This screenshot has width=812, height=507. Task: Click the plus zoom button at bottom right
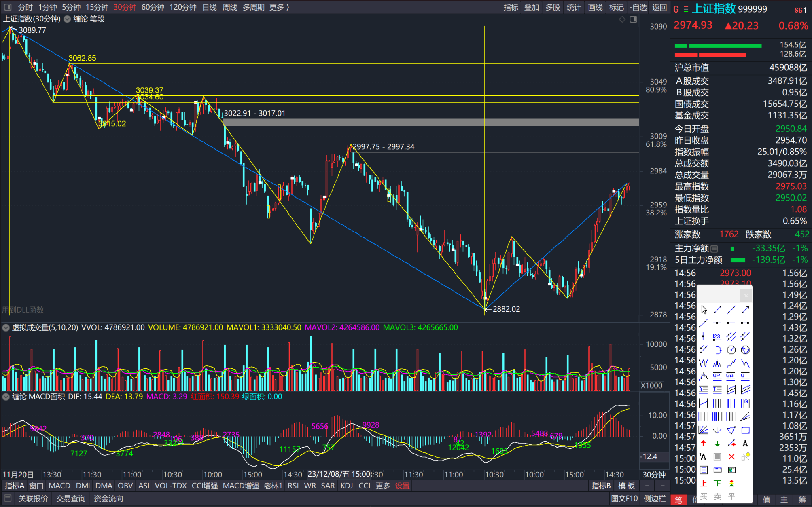(647, 485)
